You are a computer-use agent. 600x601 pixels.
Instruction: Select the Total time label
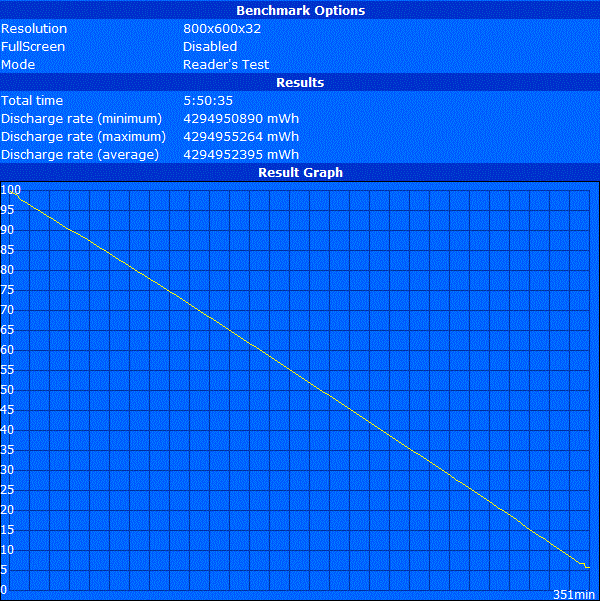click(x=32, y=100)
